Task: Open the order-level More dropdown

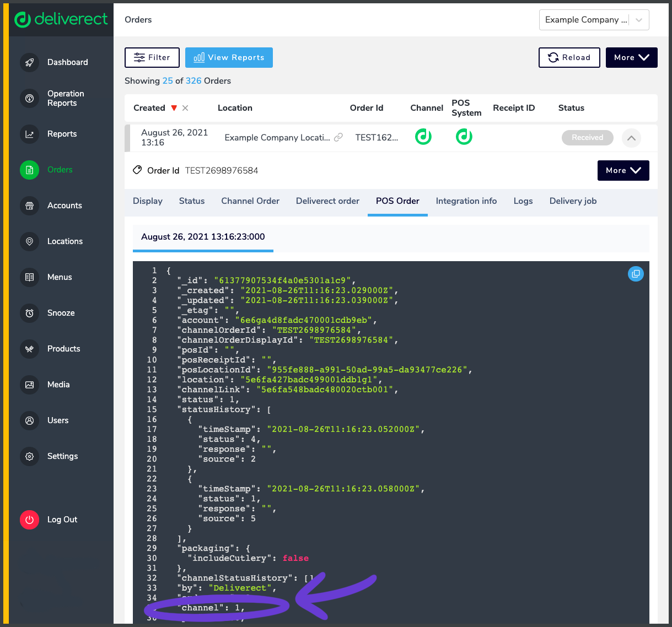Action: pyautogui.click(x=623, y=170)
